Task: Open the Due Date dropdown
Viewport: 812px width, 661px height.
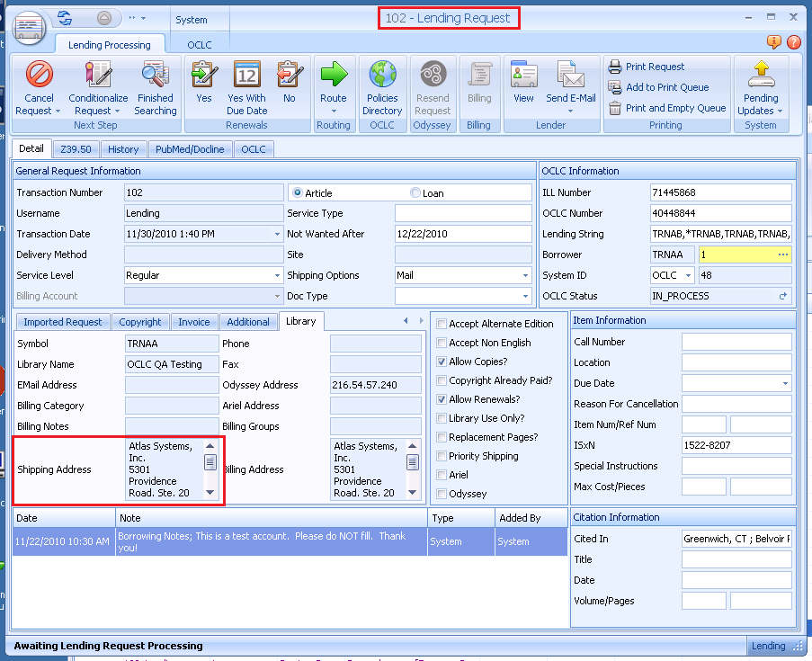Action: [785, 383]
